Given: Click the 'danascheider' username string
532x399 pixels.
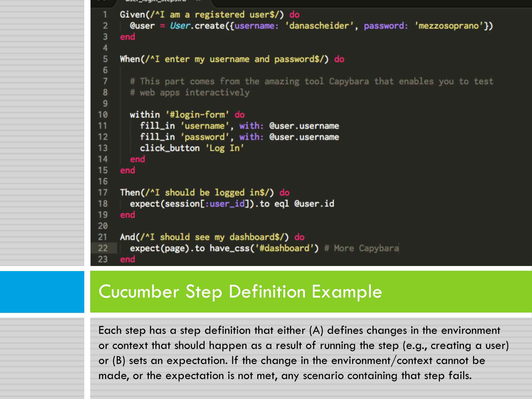Looking at the screenshot, I should pos(319,26).
